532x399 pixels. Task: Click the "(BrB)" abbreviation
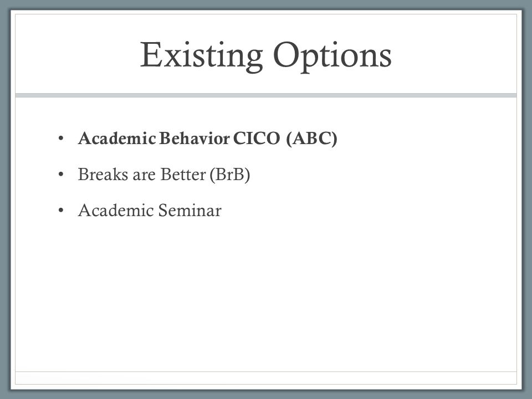[x=229, y=175]
